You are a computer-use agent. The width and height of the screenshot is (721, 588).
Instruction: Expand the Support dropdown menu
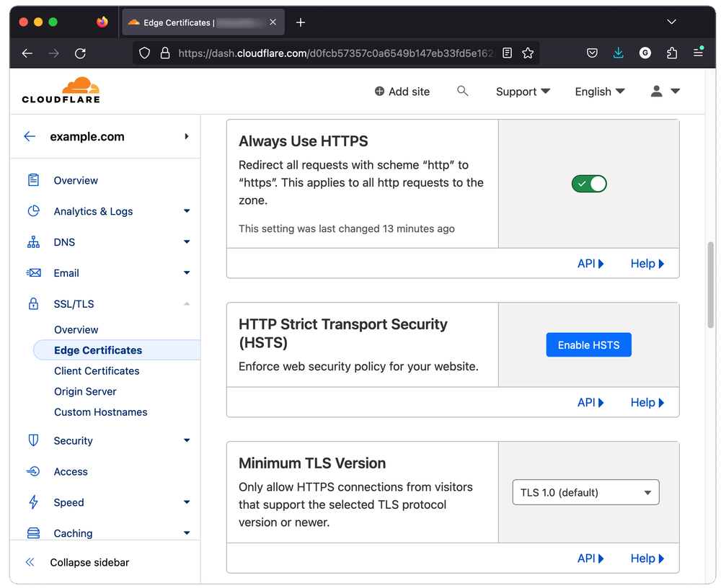tap(523, 92)
